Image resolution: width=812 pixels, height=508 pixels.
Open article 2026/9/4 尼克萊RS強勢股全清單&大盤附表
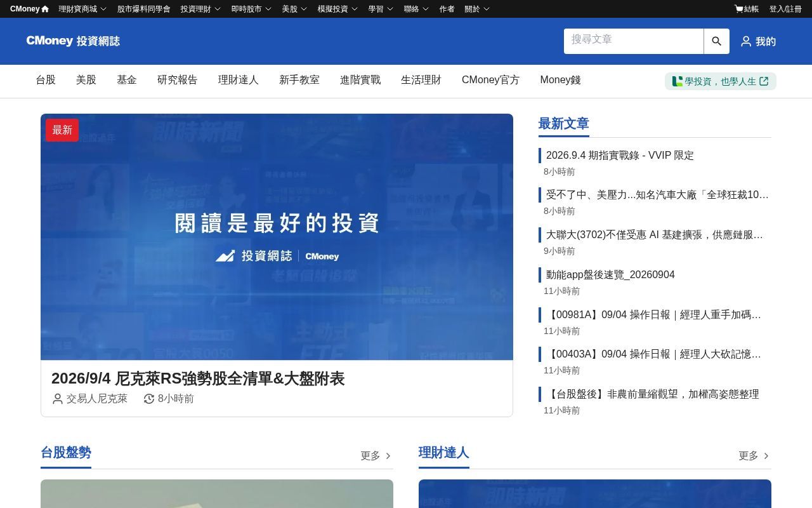(x=198, y=378)
